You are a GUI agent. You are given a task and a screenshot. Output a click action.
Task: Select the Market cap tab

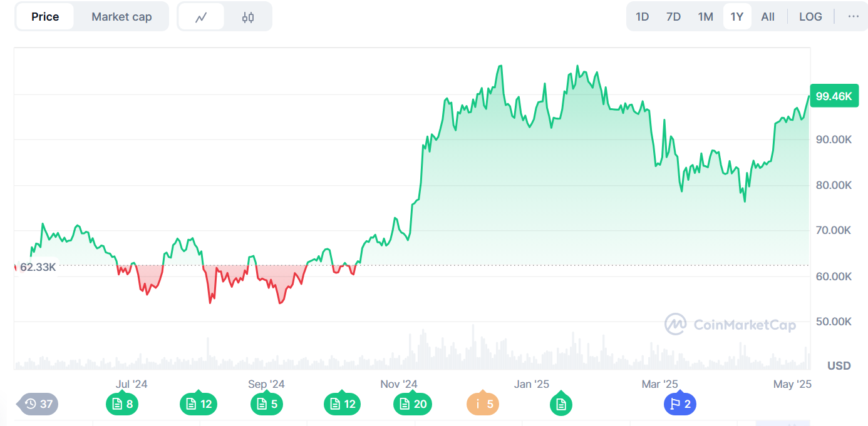tap(121, 17)
